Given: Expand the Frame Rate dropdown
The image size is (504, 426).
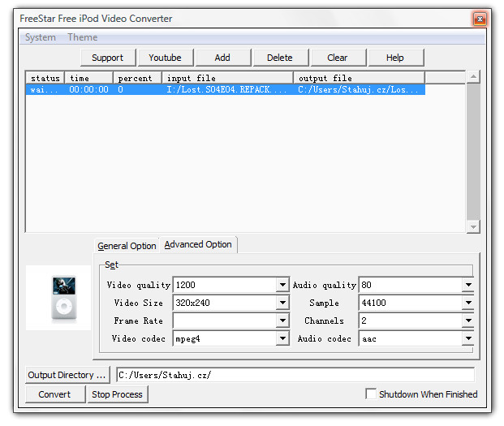Looking at the screenshot, I should tap(282, 321).
